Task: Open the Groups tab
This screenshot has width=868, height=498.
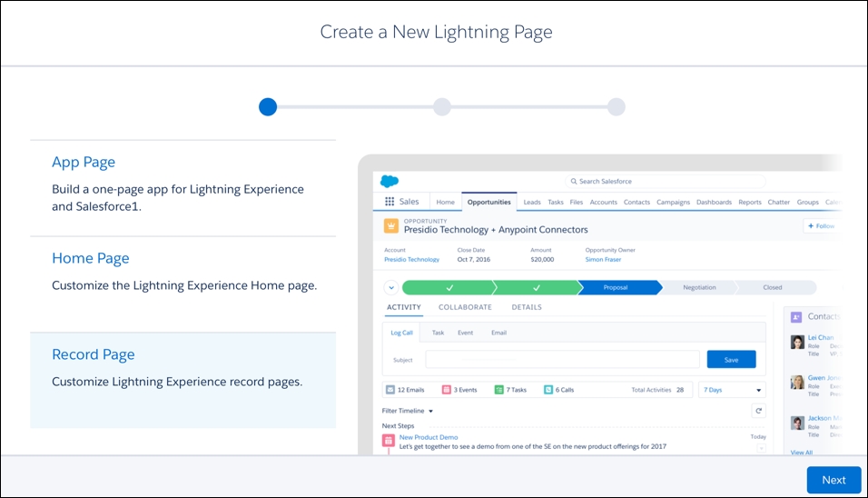Action: tap(808, 202)
